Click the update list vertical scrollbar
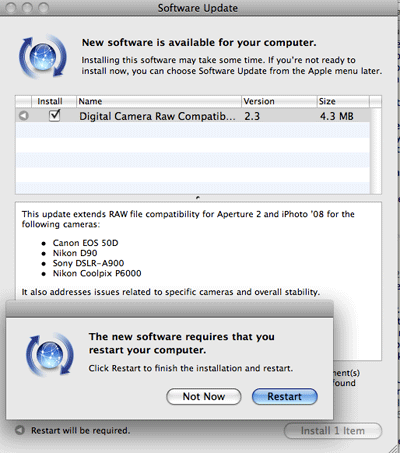This screenshot has width=400, height=453. [x=376, y=151]
